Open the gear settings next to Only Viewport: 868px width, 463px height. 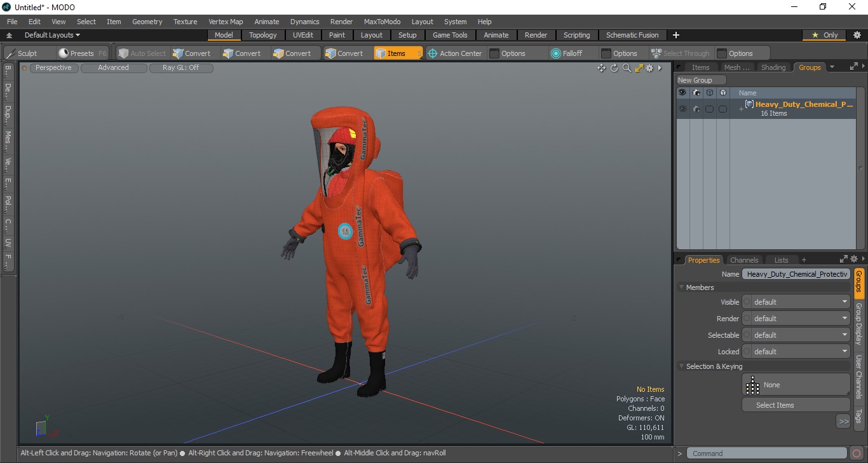pos(857,35)
